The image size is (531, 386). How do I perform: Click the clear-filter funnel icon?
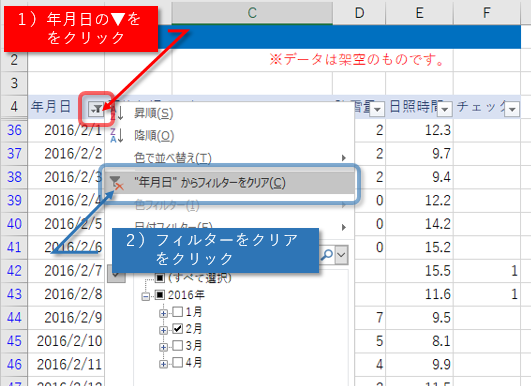click(117, 183)
